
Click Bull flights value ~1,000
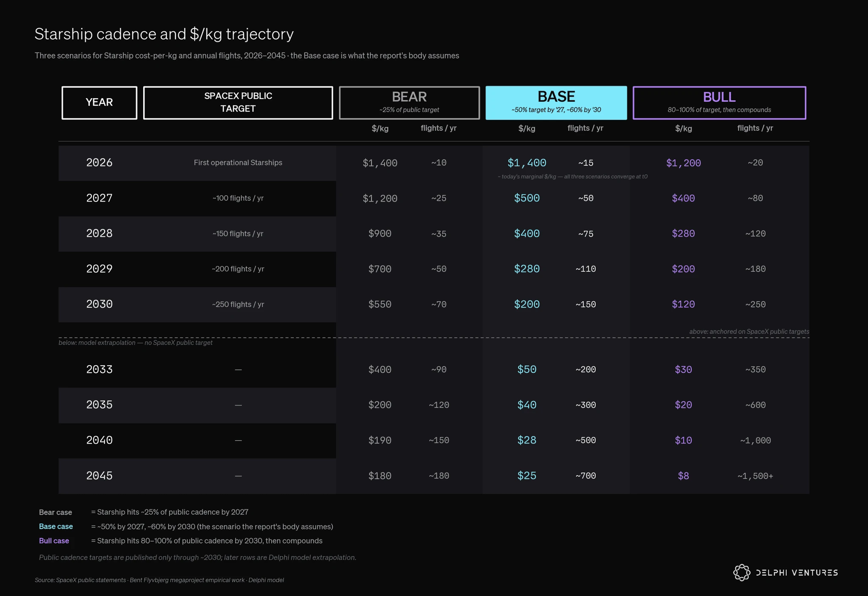[x=755, y=440]
